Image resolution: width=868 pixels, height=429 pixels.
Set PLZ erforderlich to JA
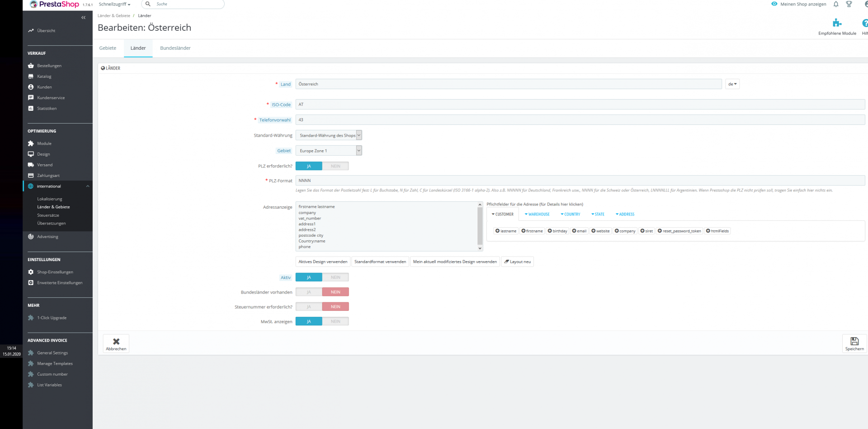click(309, 166)
